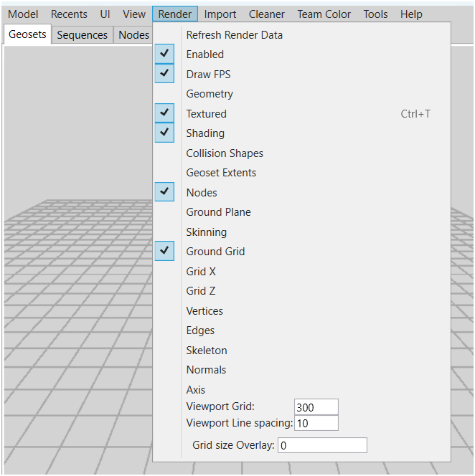Open the Recents menu
The height and width of the screenshot is (476, 475).
click(69, 14)
